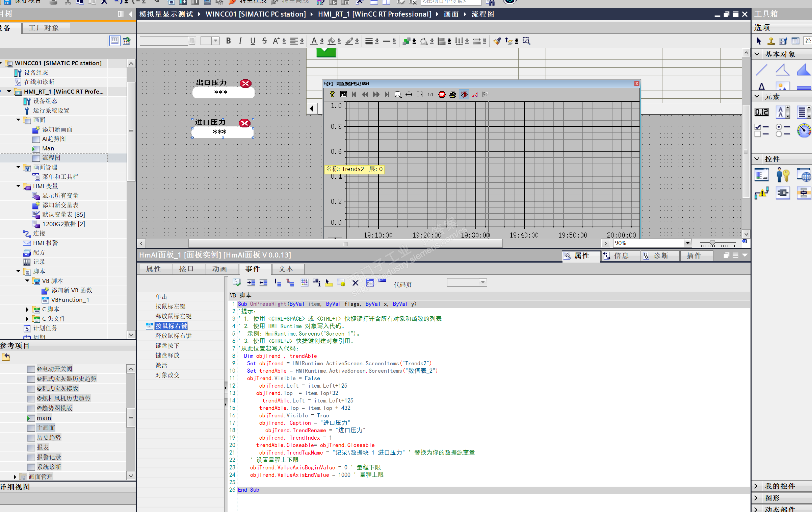The image size is (812, 512).
Task: Adjust the editor zoom slider
Action: 712,243
